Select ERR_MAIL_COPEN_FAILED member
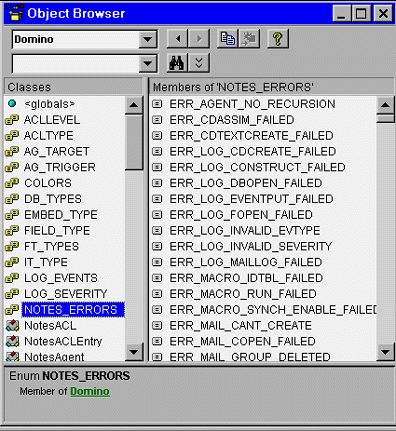Image resolution: width=396 pixels, height=431 pixels. pyautogui.click(x=242, y=341)
